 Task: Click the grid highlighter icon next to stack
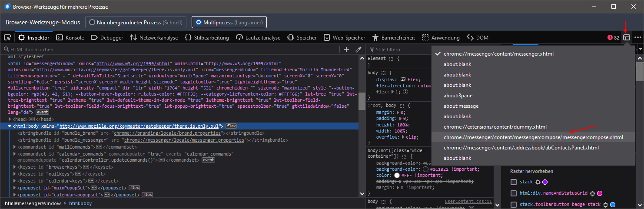click(x=537, y=182)
